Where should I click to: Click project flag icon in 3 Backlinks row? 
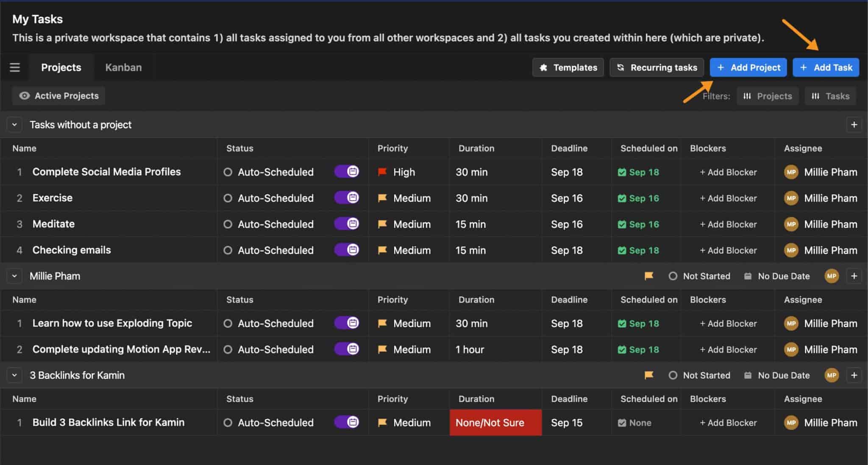(x=648, y=375)
